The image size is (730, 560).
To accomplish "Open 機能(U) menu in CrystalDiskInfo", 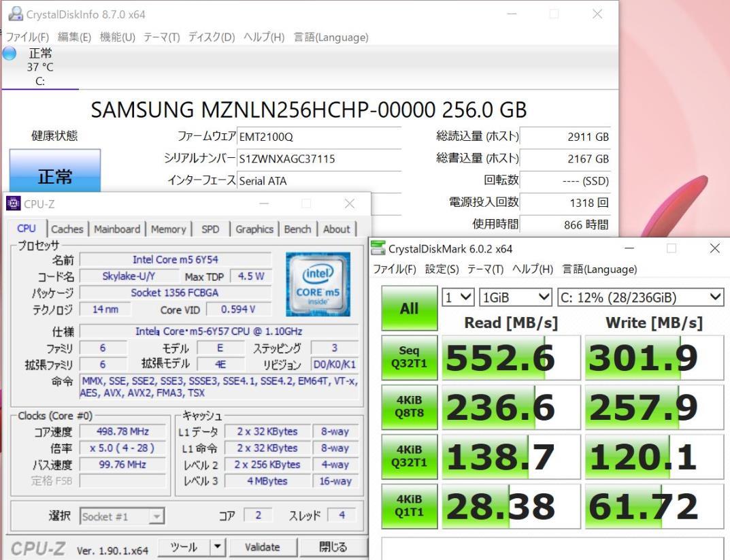I will pos(117,37).
